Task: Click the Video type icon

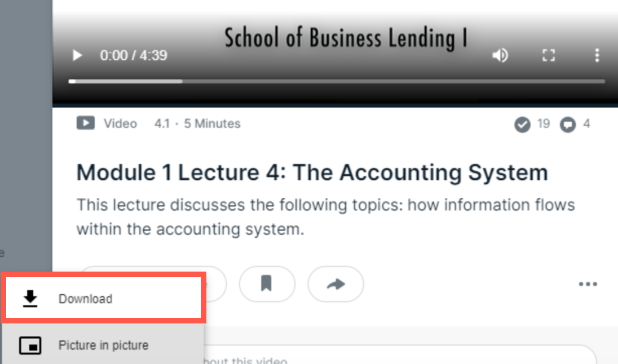Action: point(86,123)
